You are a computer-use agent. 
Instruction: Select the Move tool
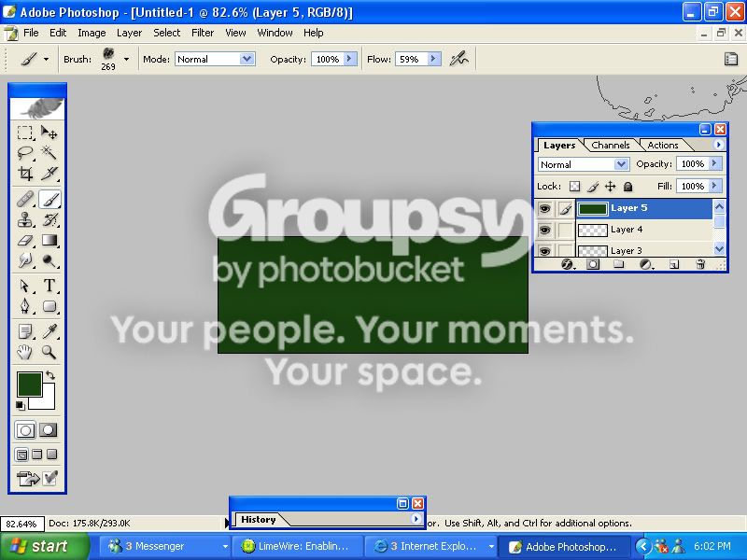(x=49, y=133)
